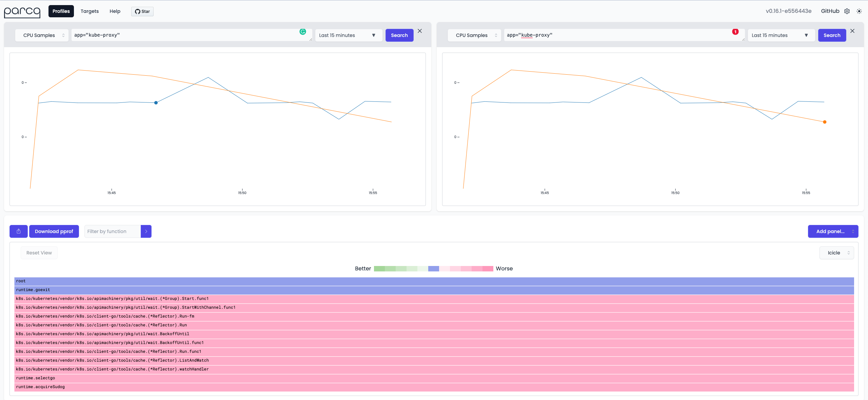Click the Filter by function input field
The height and width of the screenshot is (400, 868).
point(113,231)
